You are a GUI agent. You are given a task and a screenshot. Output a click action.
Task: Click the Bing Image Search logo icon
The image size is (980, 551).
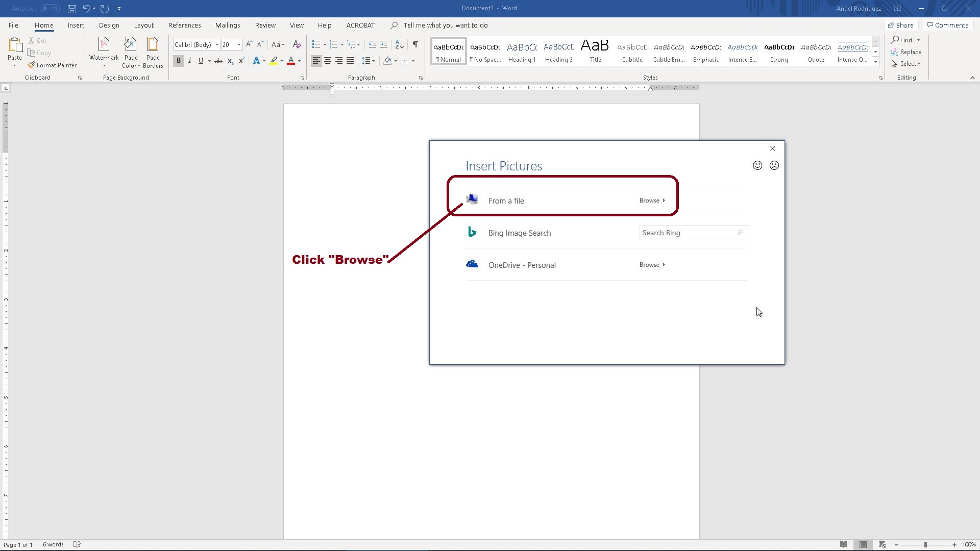472,233
